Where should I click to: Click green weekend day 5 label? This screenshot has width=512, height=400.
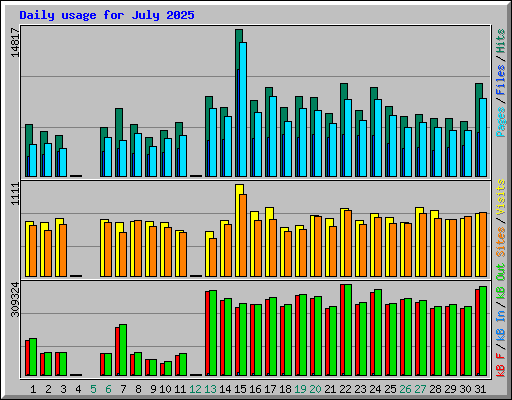click(93, 389)
